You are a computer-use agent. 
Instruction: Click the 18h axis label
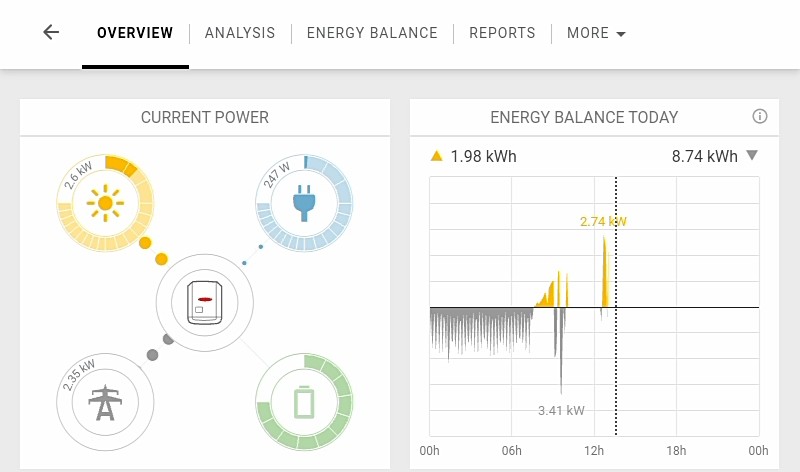coord(676,451)
